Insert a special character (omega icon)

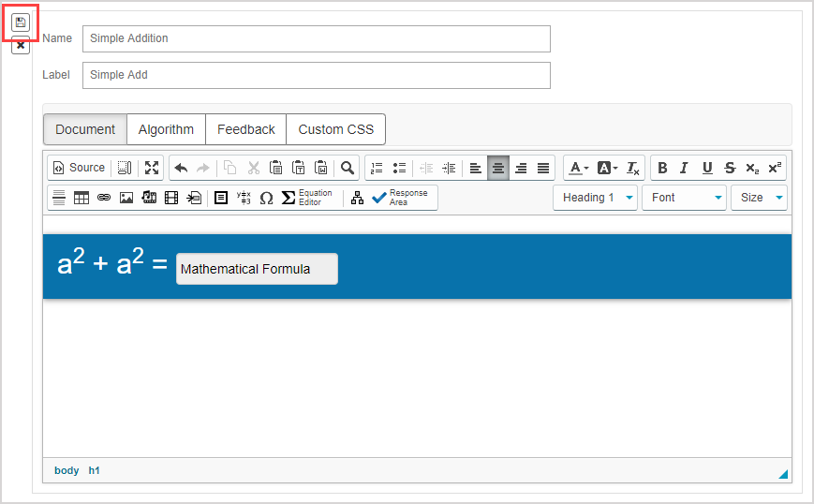266,198
